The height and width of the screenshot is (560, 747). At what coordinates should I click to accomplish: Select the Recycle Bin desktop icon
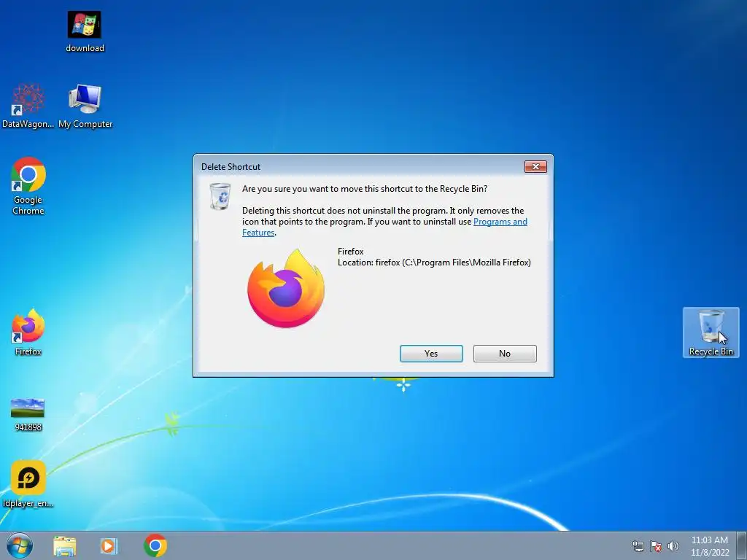tap(711, 332)
